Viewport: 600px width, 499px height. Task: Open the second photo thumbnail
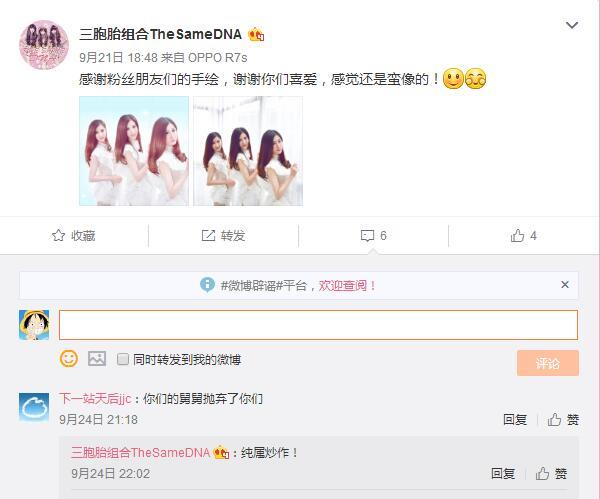tap(248, 151)
